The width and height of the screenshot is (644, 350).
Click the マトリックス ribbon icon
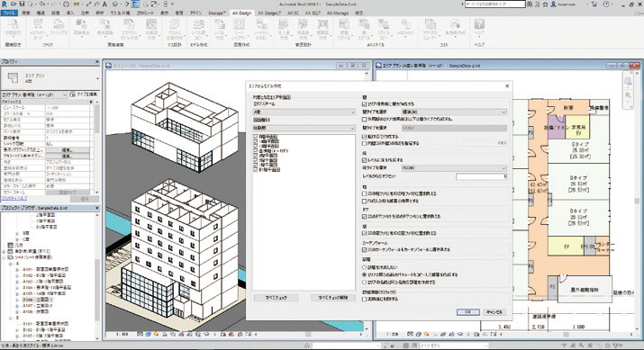(x=59, y=28)
